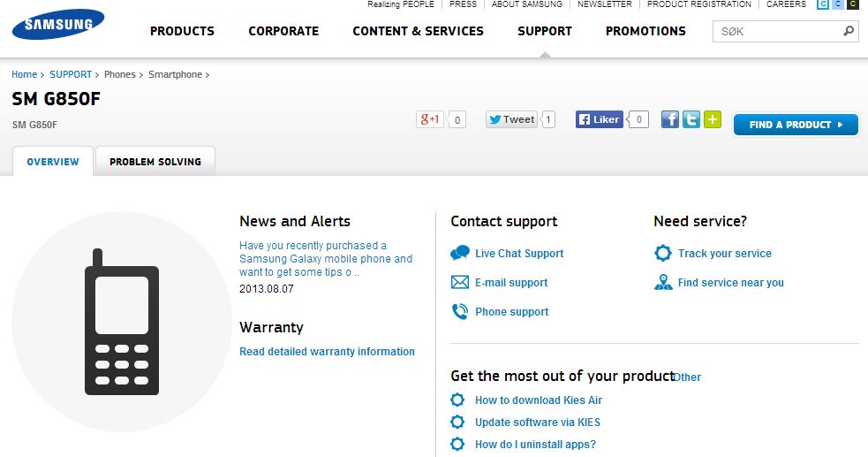Switch to the PROBLEM SOLVING tab
868x457 pixels.
click(155, 162)
